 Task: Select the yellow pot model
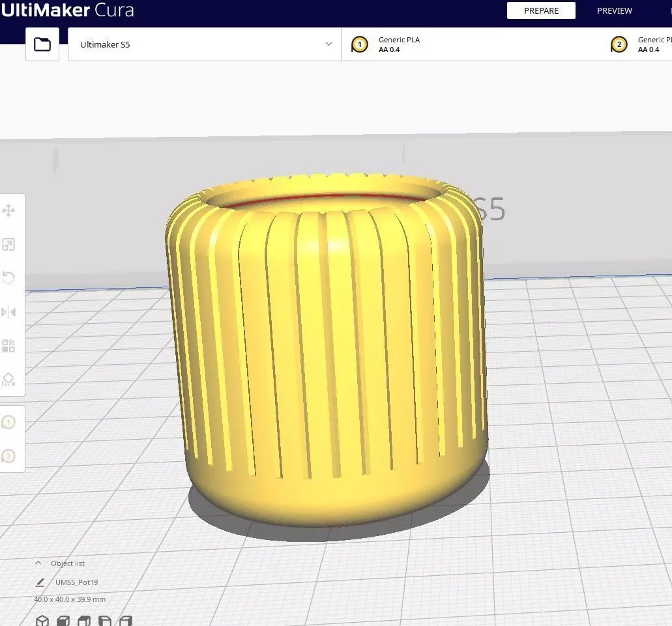(327, 349)
